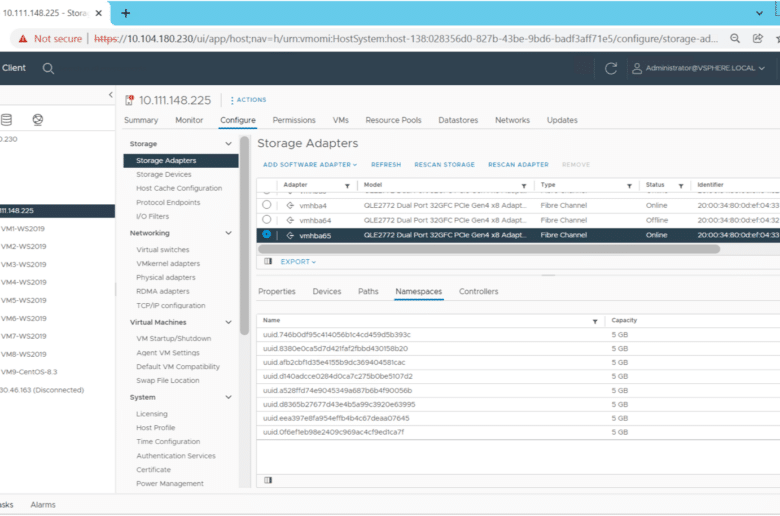Click the browser share page icon

[758, 39]
